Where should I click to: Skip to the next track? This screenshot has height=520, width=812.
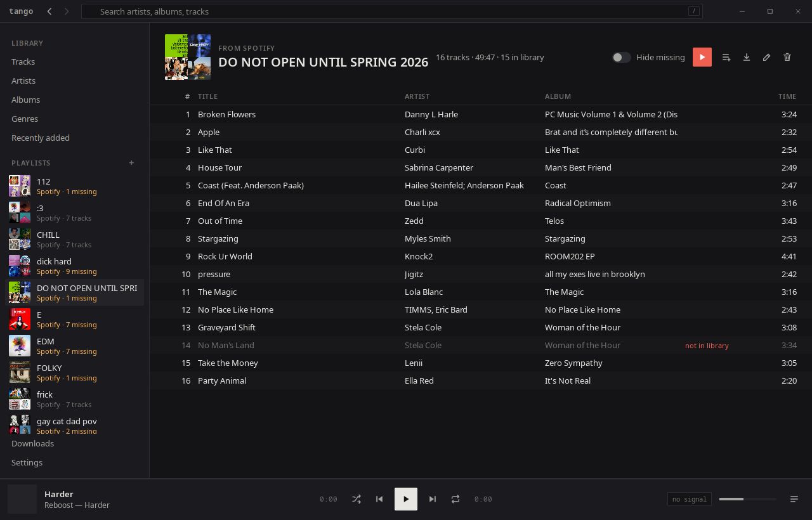pyautogui.click(x=433, y=499)
